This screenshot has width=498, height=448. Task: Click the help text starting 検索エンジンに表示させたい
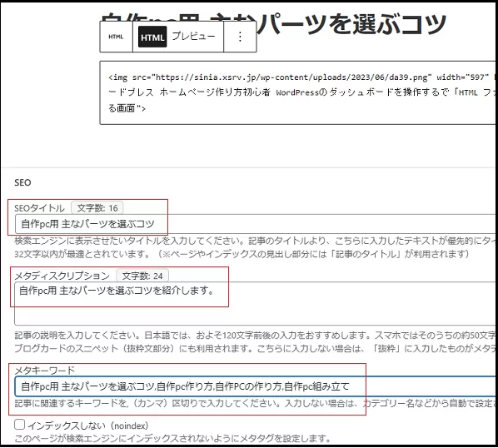[256, 241]
